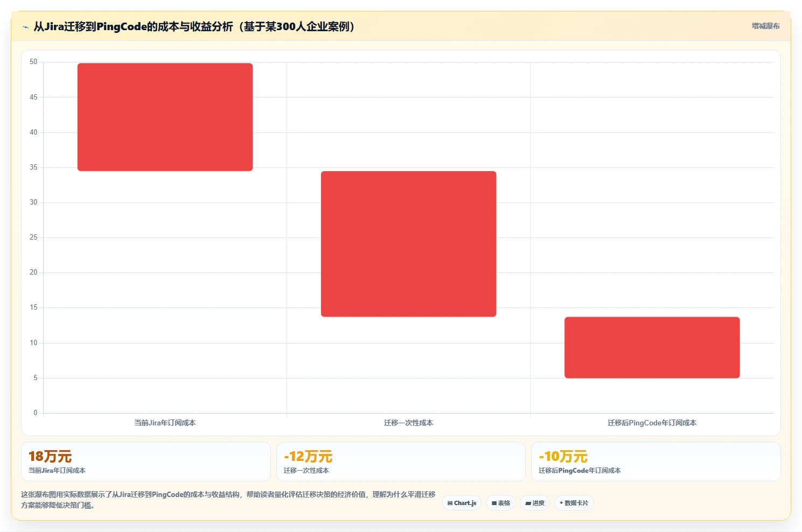
Task: Select the 数据卡片 tag chip
Action: pos(574,503)
